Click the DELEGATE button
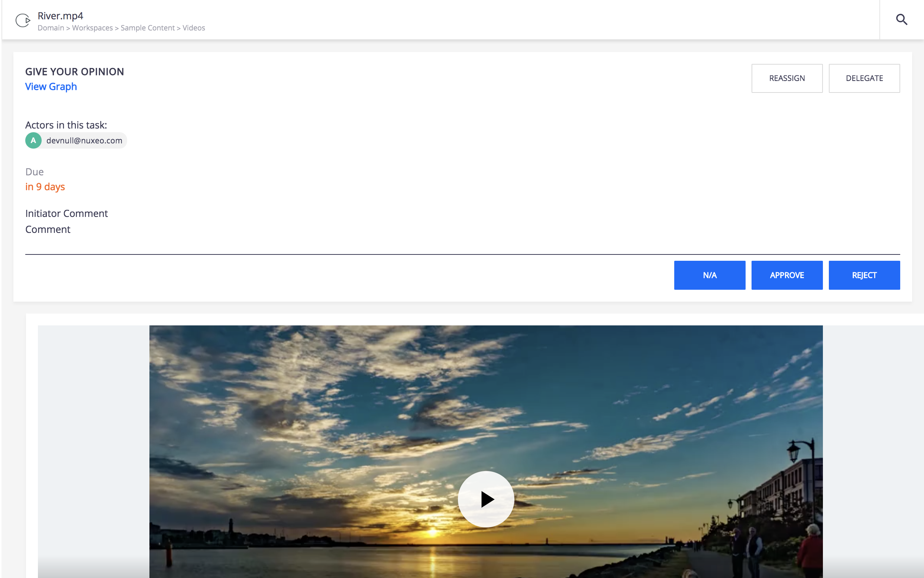Screen dimensions: 924x578 click(864, 78)
